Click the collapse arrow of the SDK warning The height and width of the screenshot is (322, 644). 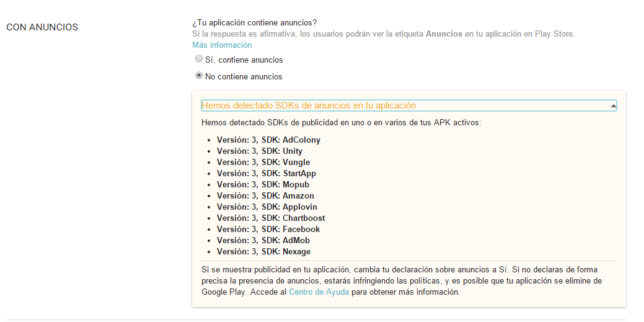point(613,106)
